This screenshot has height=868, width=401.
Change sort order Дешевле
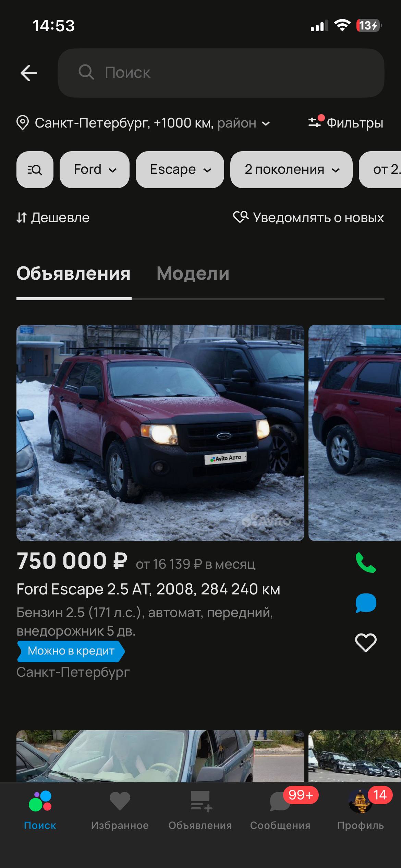(53, 218)
